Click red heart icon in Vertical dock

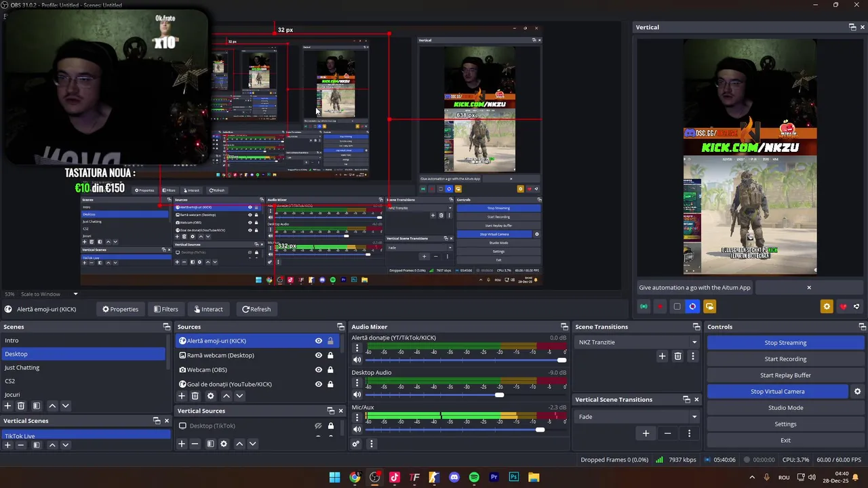[x=843, y=306]
